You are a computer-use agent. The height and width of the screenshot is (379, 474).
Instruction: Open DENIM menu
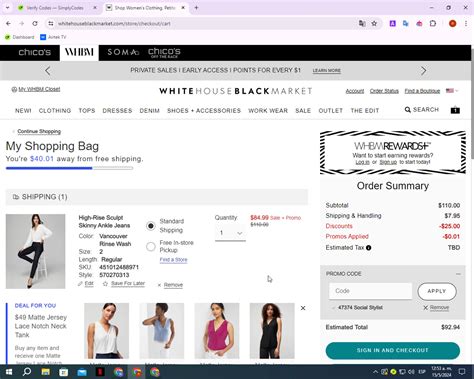tap(149, 110)
